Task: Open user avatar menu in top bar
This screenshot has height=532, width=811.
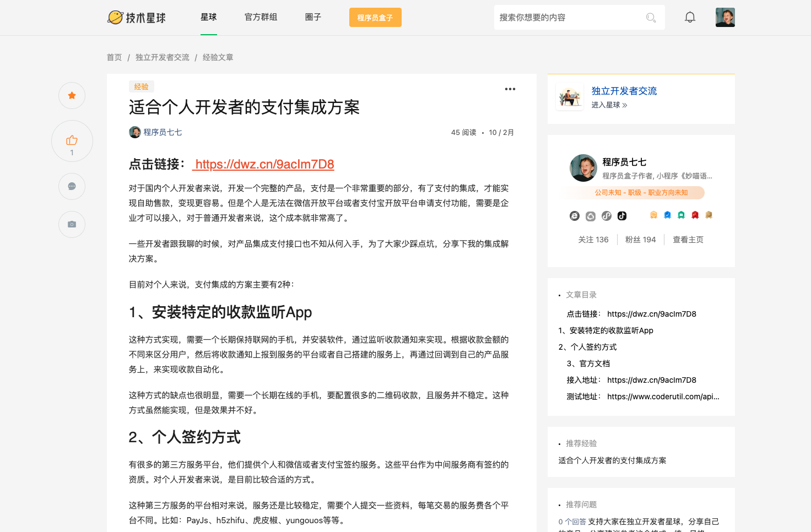Action: click(x=725, y=18)
